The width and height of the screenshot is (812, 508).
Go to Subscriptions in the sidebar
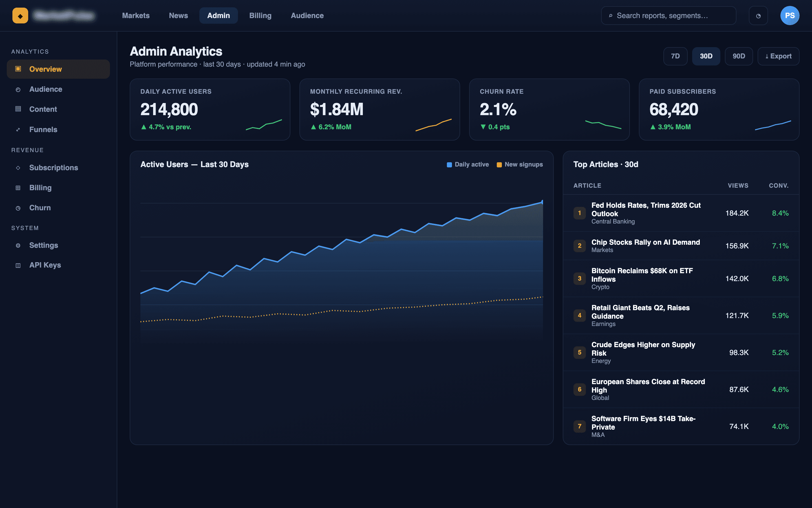[58, 168]
